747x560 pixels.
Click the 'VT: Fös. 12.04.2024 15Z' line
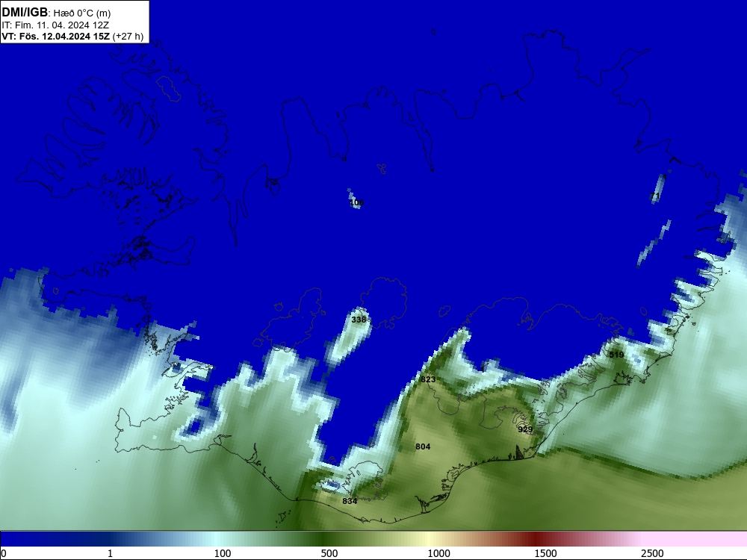56,36
